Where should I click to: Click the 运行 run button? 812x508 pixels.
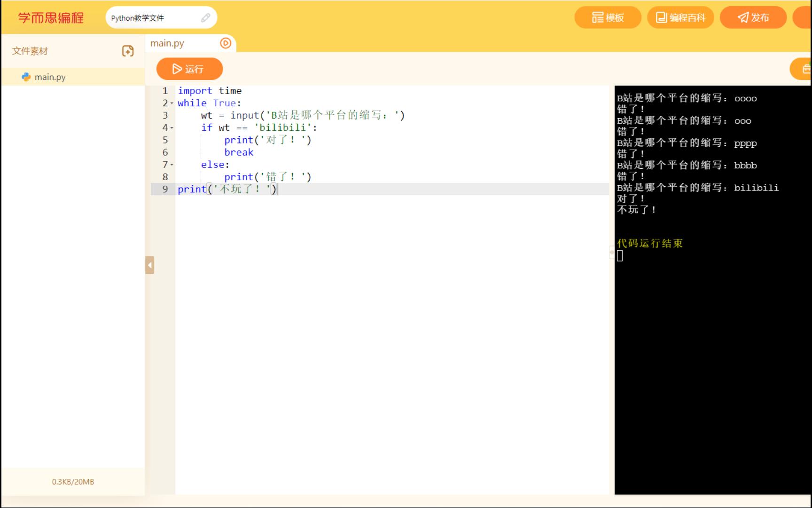(x=189, y=69)
